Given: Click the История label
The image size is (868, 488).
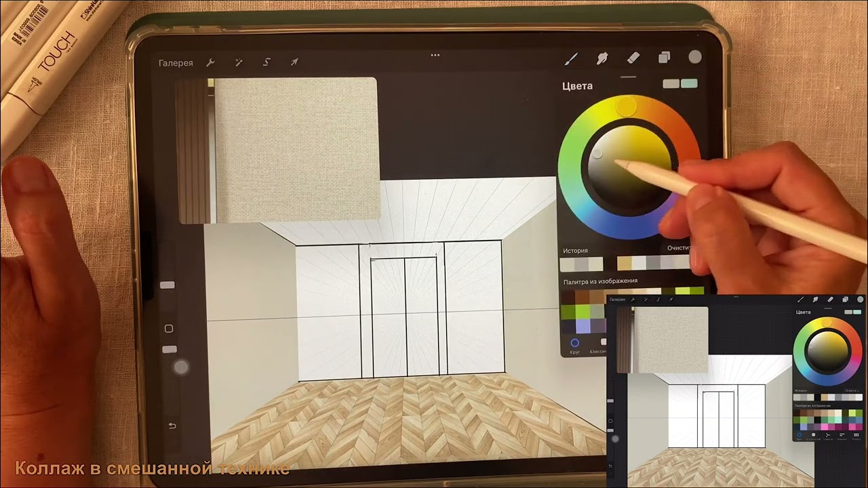Looking at the screenshot, I should pos(575,251).
